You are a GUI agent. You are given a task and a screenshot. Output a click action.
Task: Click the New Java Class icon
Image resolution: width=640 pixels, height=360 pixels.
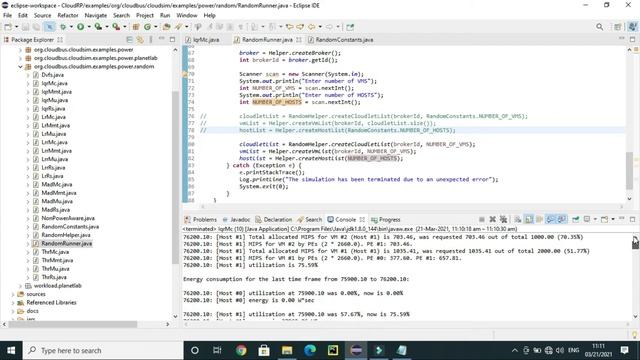click(147, 27)
